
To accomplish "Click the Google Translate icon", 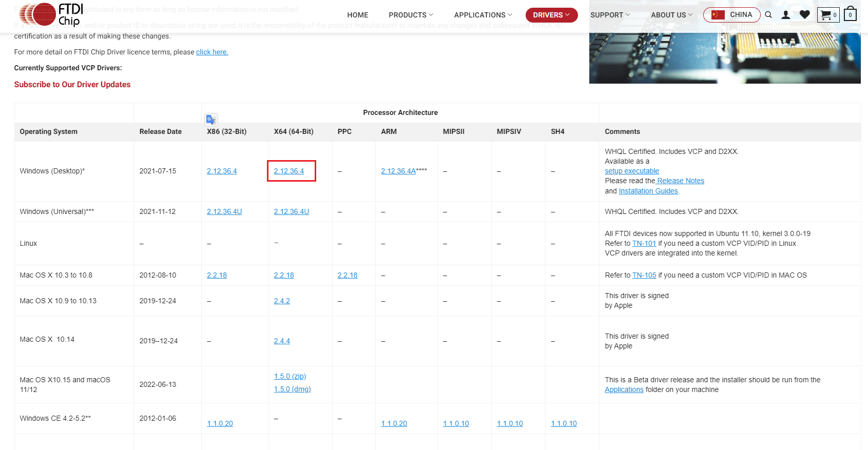I will click(x=211, y=120).
